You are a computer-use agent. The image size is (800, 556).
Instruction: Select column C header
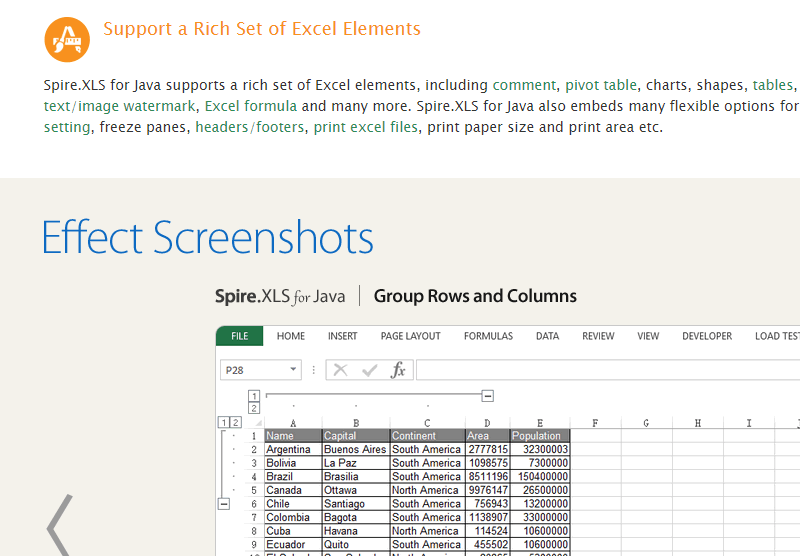click(428, 423)
